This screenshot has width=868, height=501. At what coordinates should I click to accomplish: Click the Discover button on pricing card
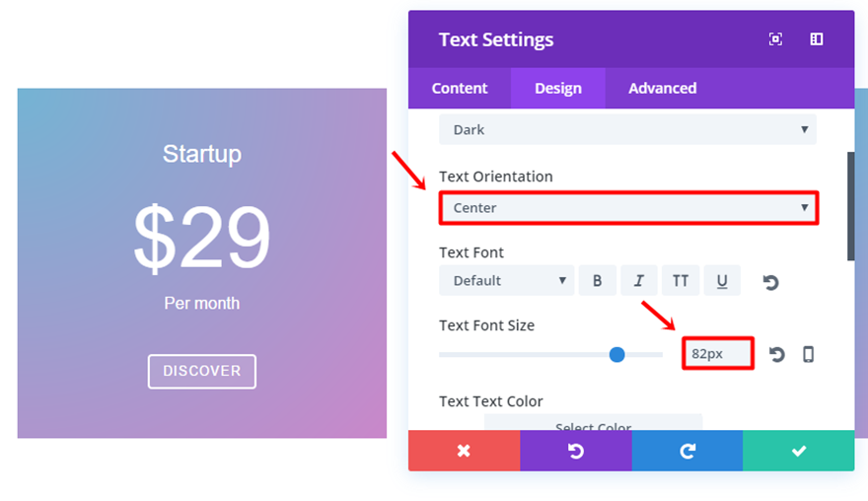[x=202, y=371]
